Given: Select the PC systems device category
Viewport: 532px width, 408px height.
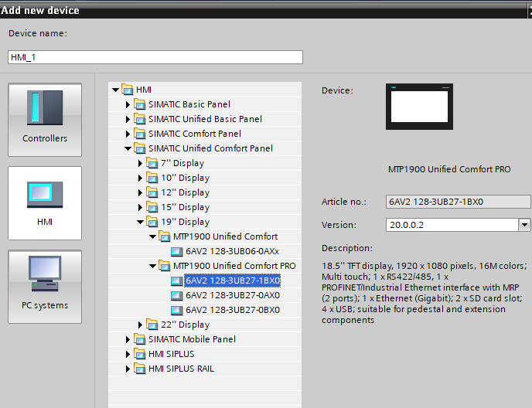Looking at the screenshot, I should coord(45,287).
